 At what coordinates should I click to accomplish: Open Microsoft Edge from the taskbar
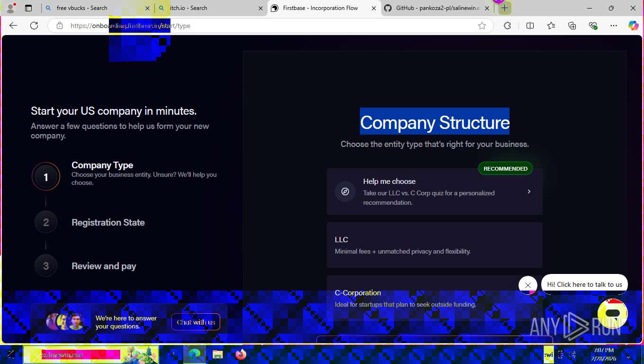[x=195, y=355]
